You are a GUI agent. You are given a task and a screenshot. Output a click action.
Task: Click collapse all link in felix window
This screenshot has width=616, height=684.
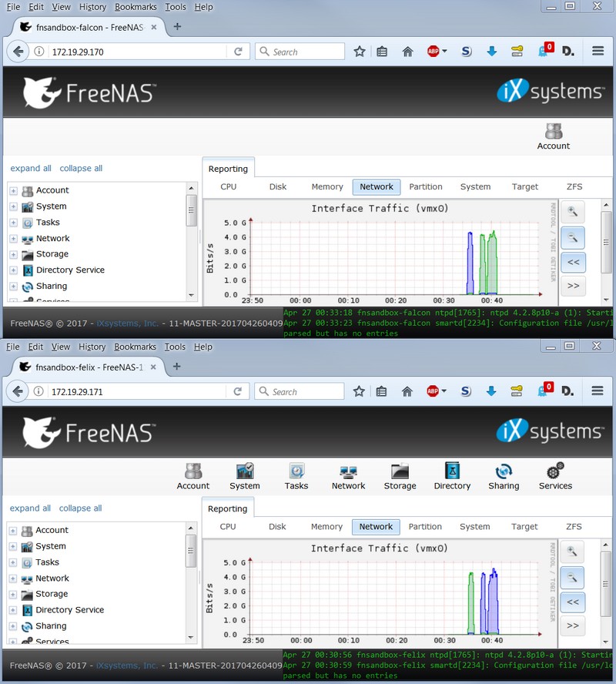point(81,508)
